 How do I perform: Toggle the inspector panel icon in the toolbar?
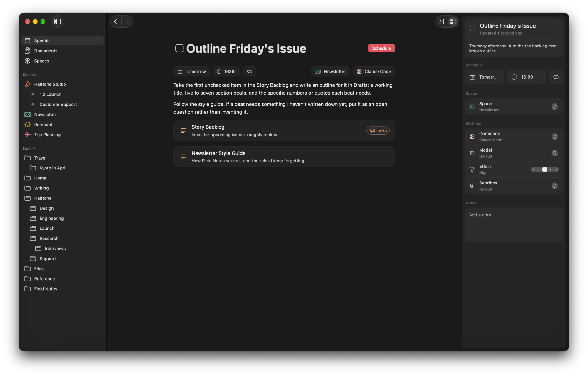(453, 21)
